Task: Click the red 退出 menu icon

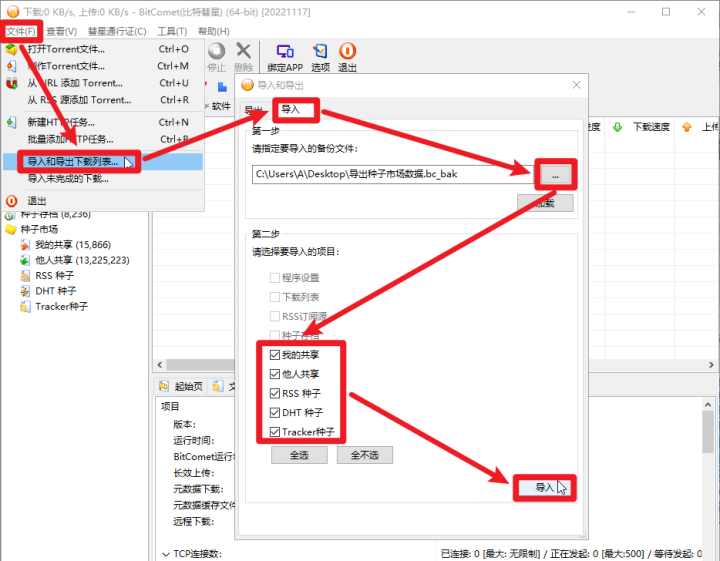Action: pos(11,201)
